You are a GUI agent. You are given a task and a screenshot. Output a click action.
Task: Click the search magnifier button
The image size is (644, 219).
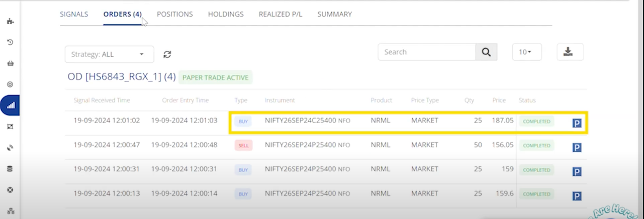click(486, 52)
